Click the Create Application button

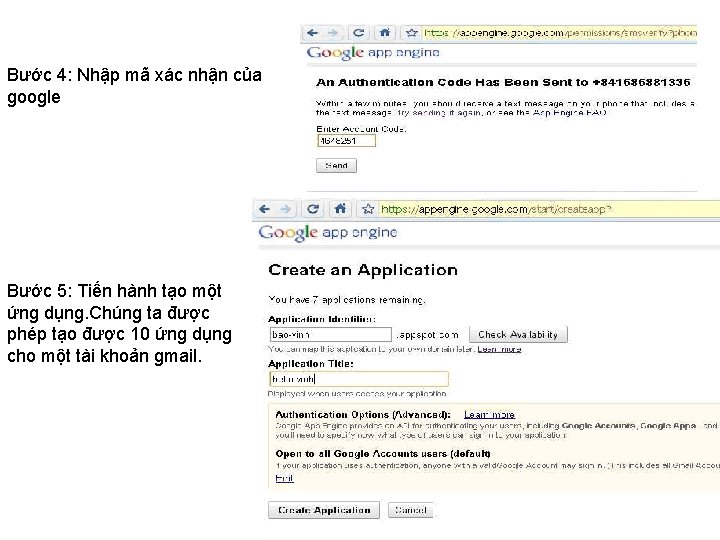point(324,510)
